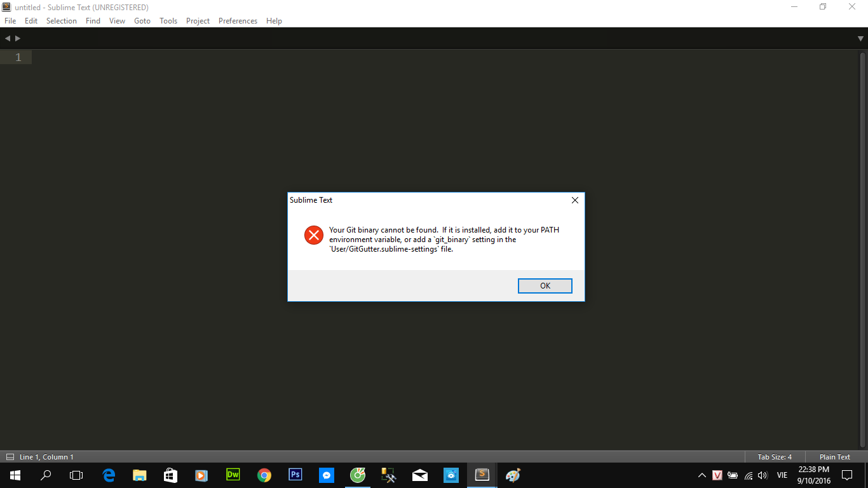Launch Photoshop from taskbar
The width and height of the screenshot is (868, 488).
click(295, 475)
